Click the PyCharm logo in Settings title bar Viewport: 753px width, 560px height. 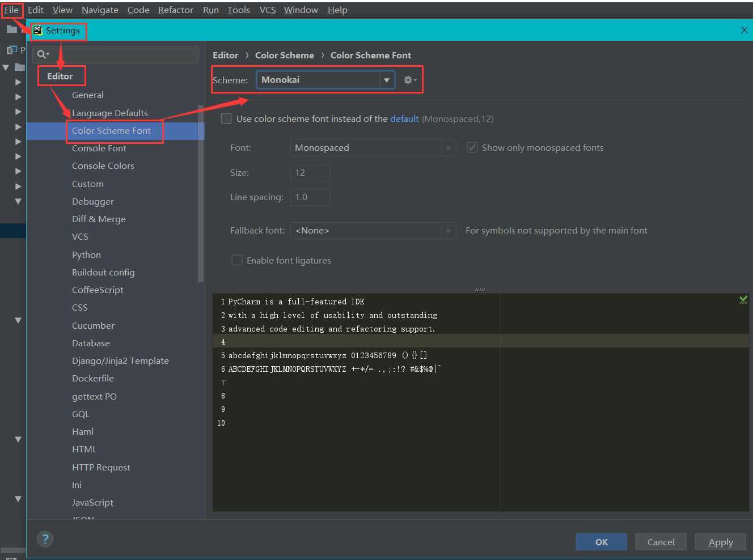(38, 31)
